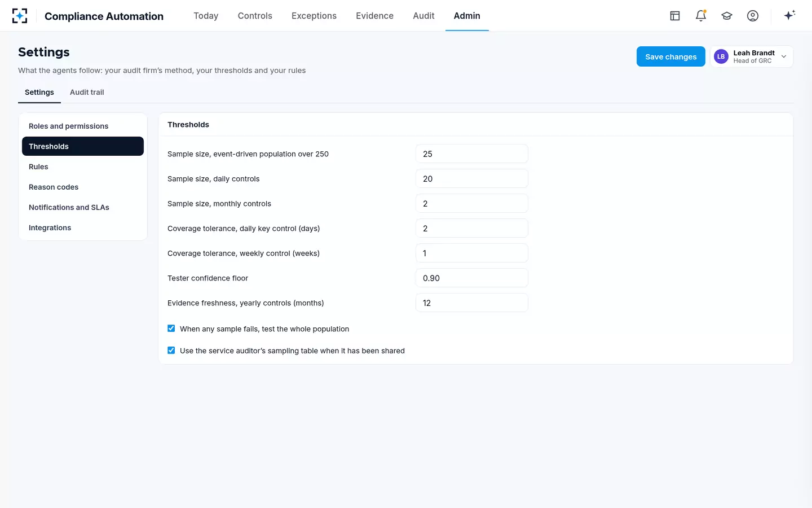Click the monthly controls sample size field
Screen dimensions: 812x508
tap(472, 203)
